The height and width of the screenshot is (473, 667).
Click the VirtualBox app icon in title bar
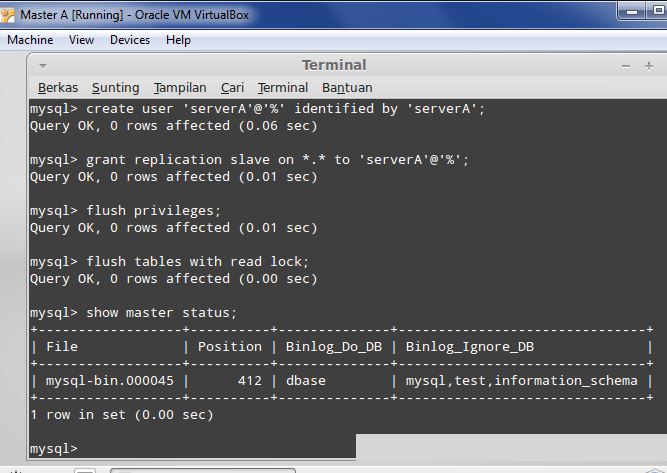click(x=8, y=15)
